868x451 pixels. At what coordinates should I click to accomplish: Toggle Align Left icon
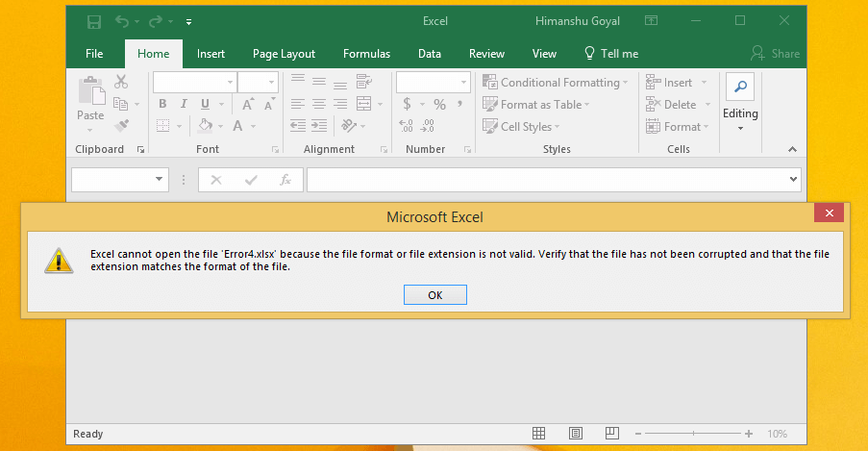point(298,104)
